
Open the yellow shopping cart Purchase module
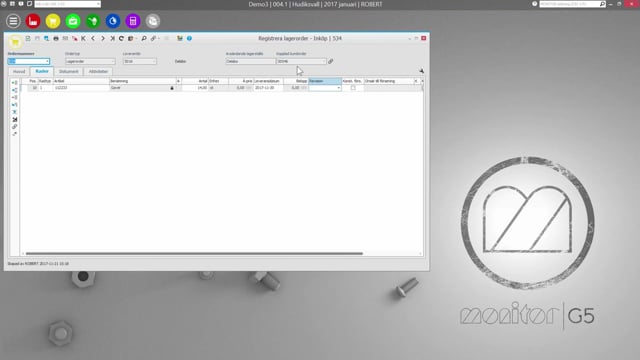pyautogui.click(x=53, y=21)
